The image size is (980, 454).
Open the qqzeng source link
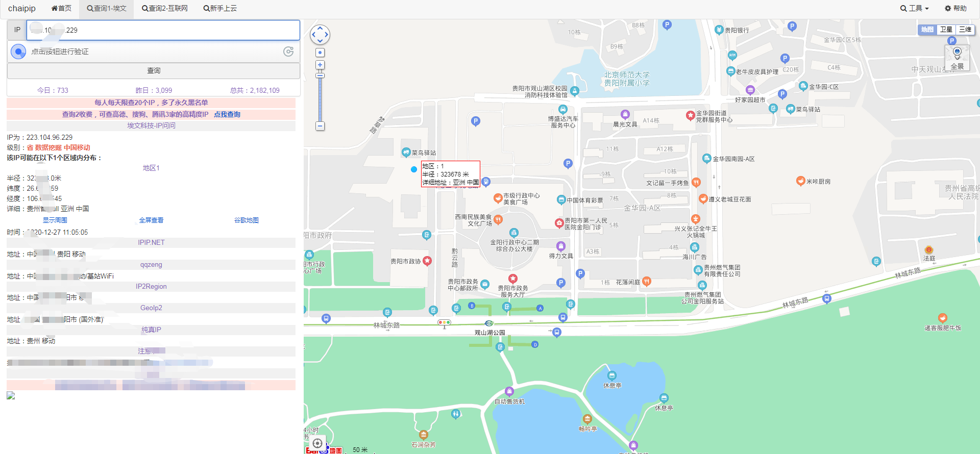point(151,264)
